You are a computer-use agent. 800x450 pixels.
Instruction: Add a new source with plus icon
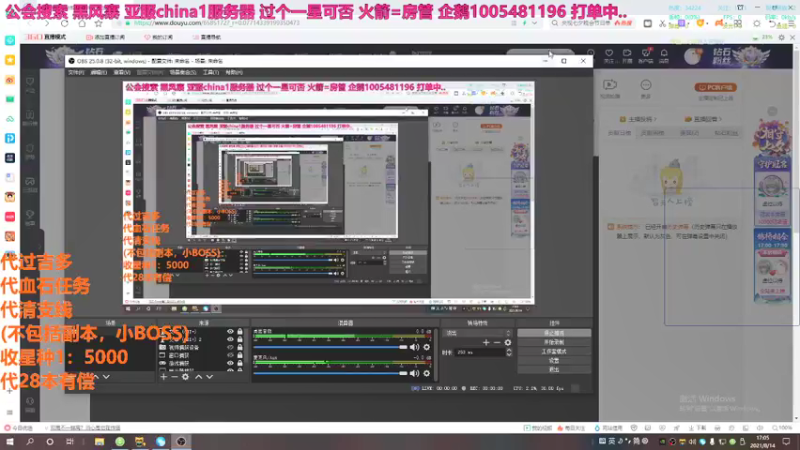coord(163,377)
